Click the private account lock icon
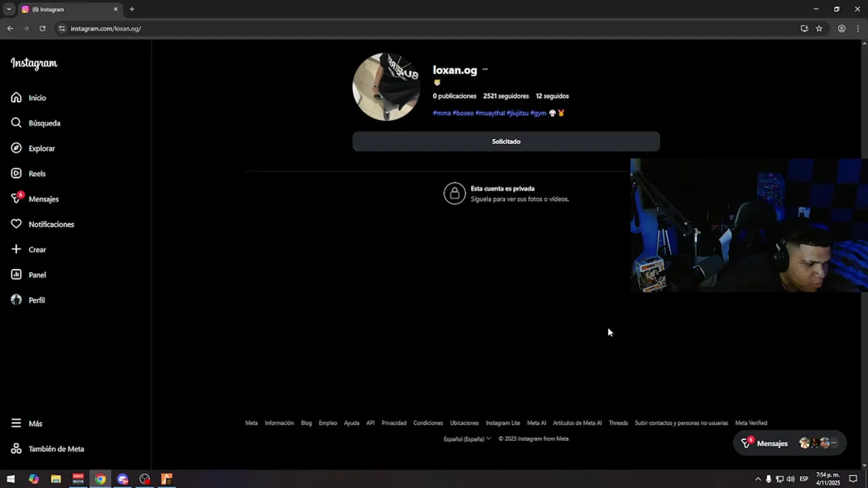The image size is (868, 488). coord(454,193)
